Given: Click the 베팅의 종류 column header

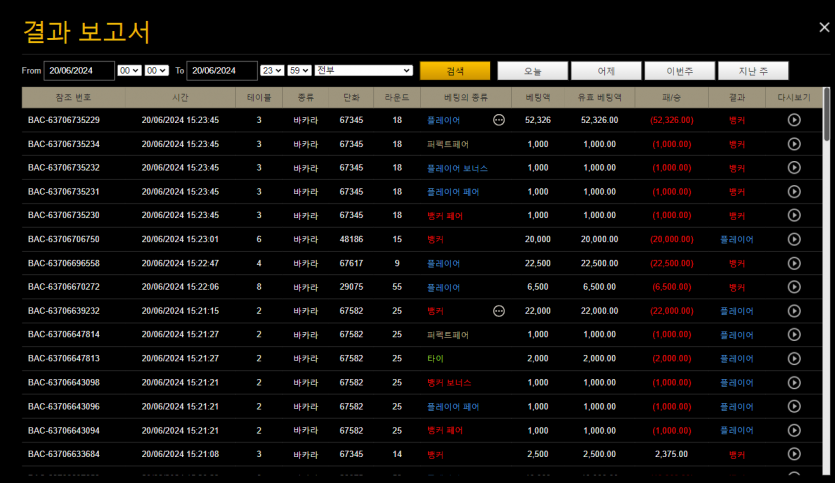Looking at the screenshot, I should tap(466, 97).
